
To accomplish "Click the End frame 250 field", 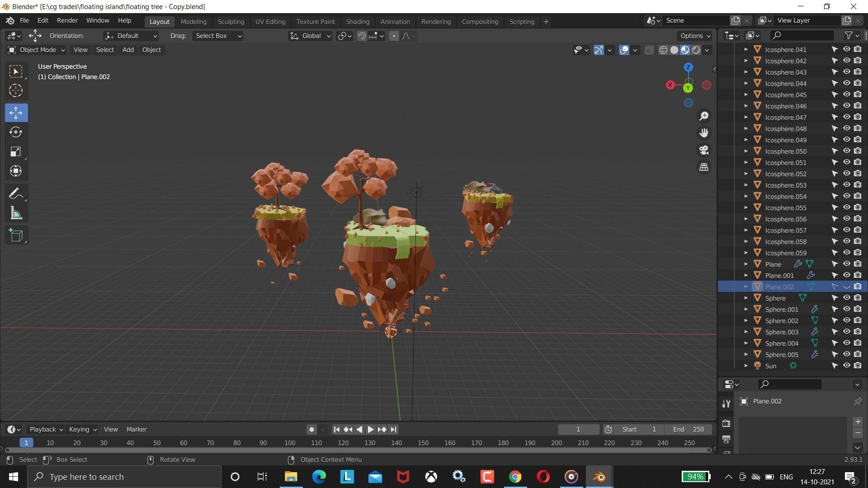I will tap(688, 429).
